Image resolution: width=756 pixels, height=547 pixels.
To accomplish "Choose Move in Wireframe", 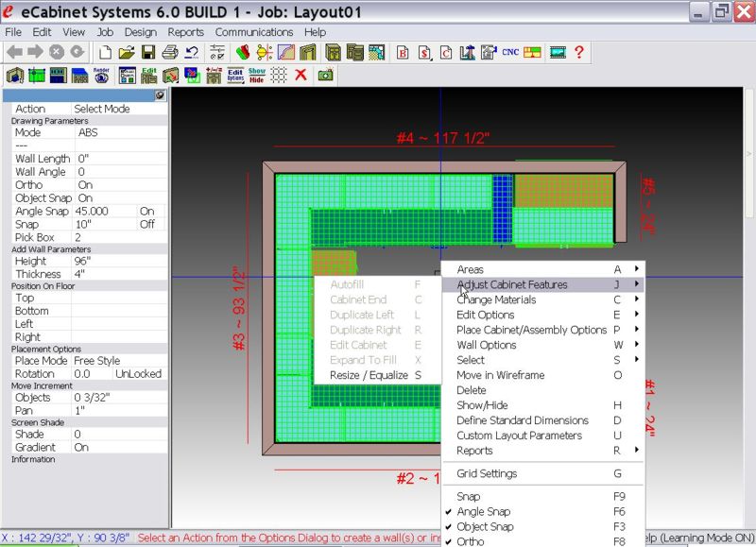I will (x=543, y=375).
